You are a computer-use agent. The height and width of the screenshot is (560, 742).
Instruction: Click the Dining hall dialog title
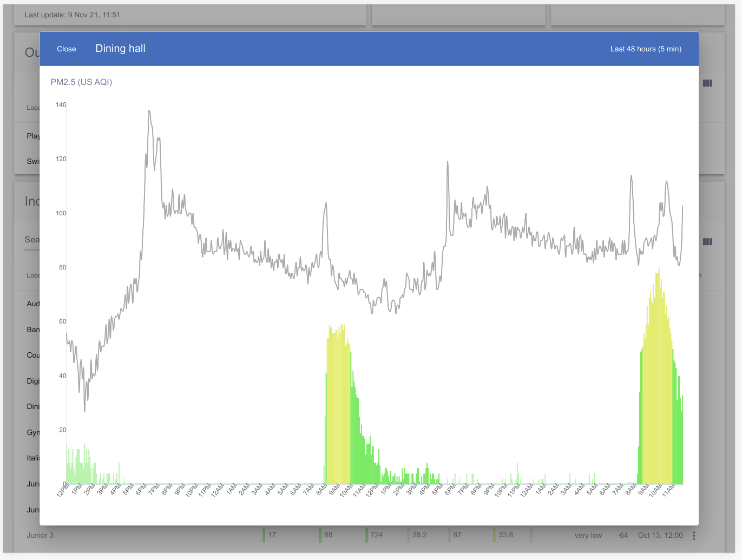(120, 49)
